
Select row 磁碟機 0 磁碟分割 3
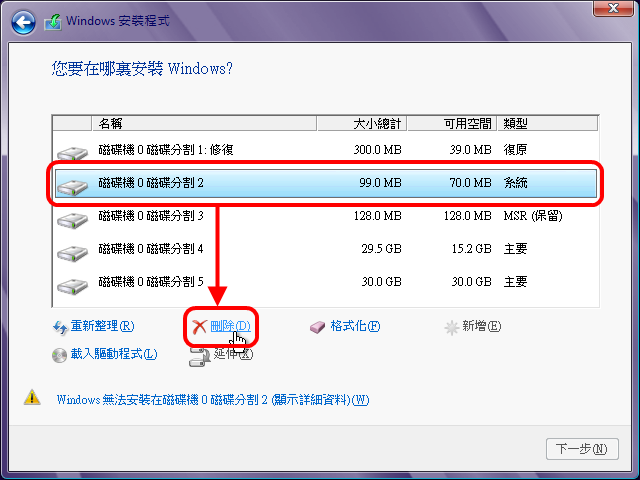click(x=326, y=216)
